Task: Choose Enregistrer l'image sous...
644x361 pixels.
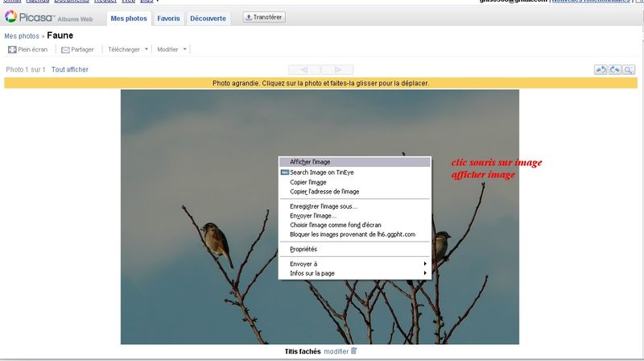Action: point(355,206)
